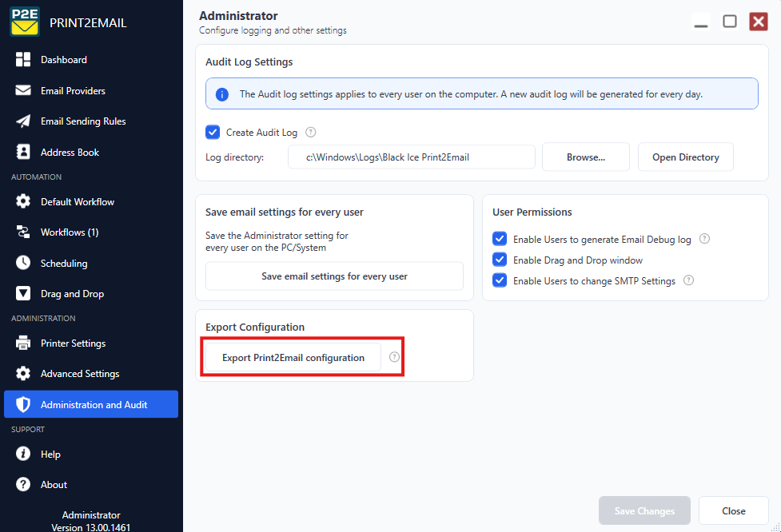Click the Drag and Drop arrow icon

tap(23, 294)
